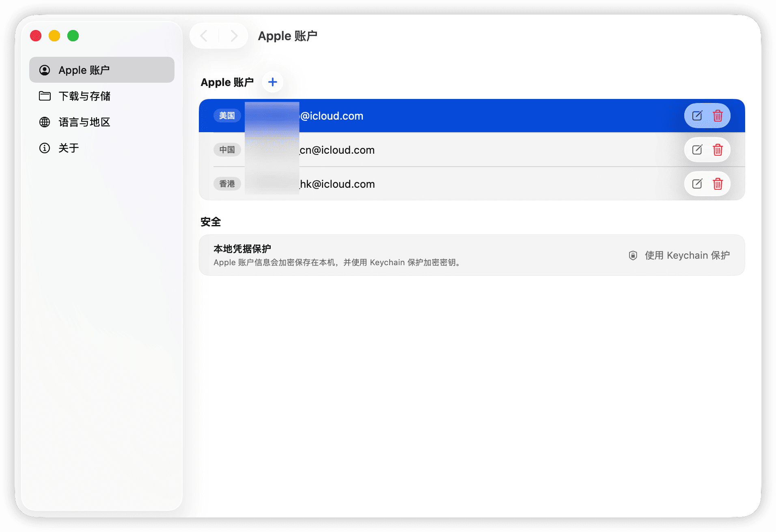Go back using the left chevron
This screenshot has width=776, height=532.
click(204, 36)
